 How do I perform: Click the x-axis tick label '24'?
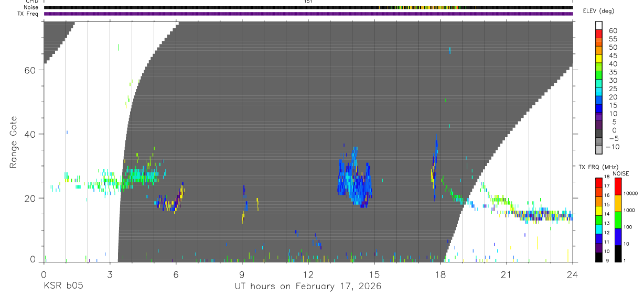(x=572, y=274)
